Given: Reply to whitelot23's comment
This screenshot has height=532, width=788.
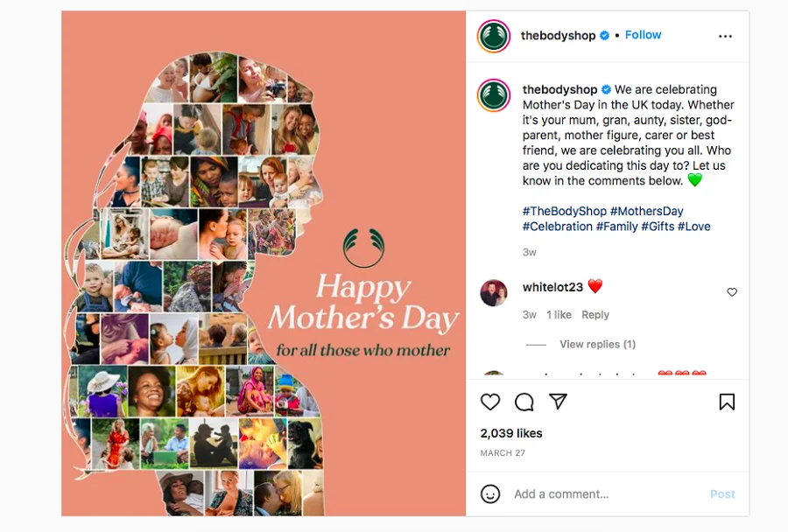Looking at the screenshot, I should [595, 315].
